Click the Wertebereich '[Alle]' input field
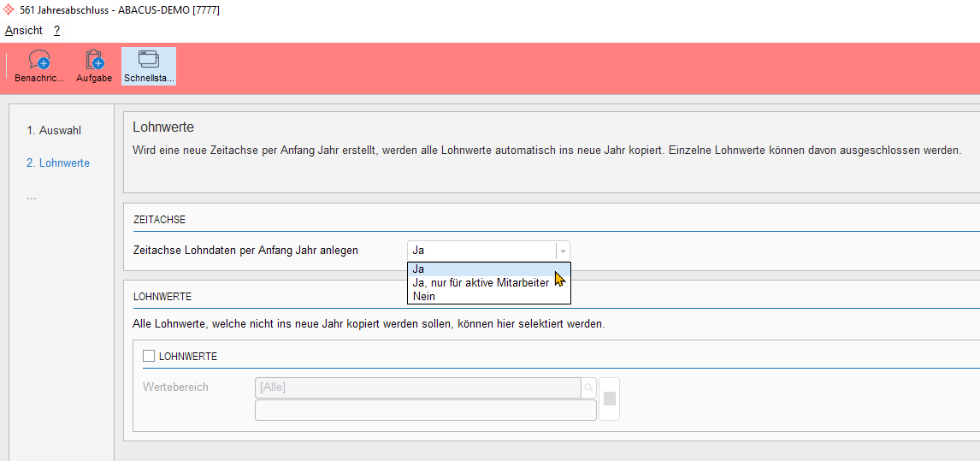 click(x=417, y=387)
